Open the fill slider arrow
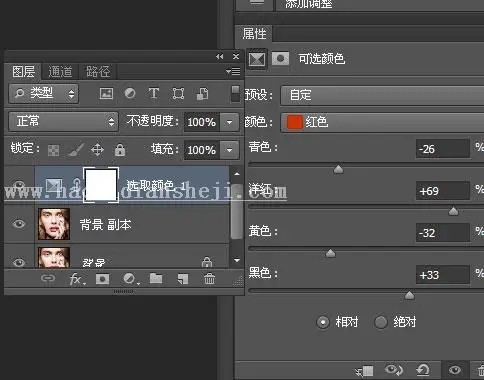This screenshot has height=380, width=484. (x=229, y=150)
